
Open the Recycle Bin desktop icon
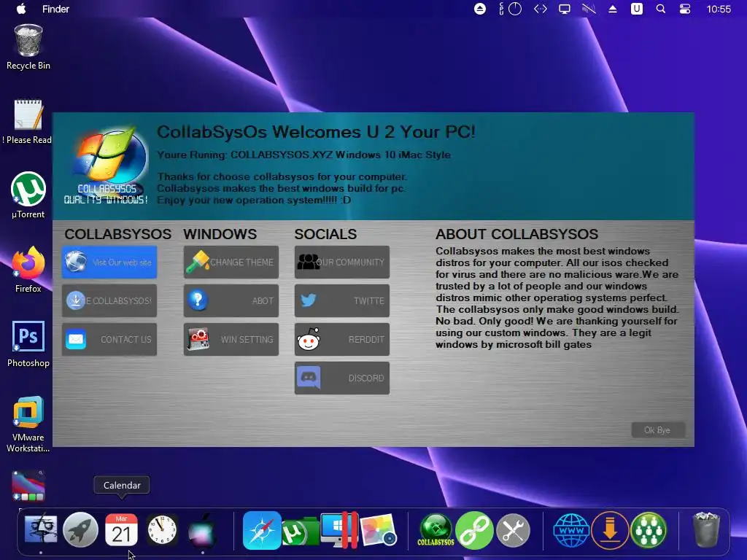(x=28, y=47)
